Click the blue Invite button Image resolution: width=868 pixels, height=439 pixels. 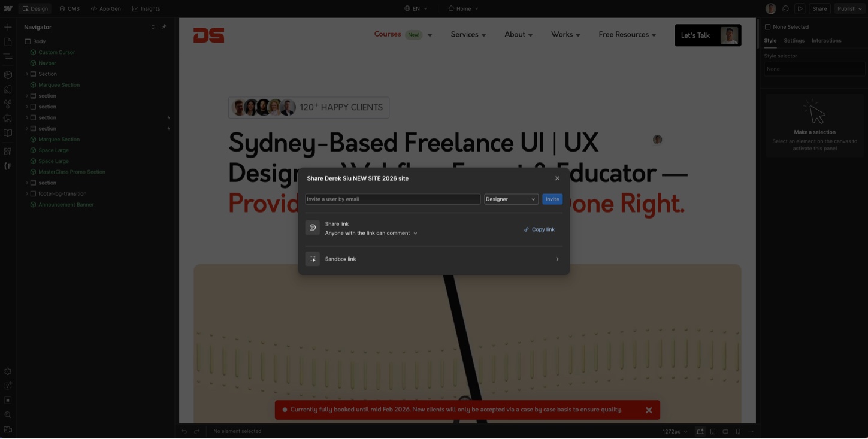point(552,199)
